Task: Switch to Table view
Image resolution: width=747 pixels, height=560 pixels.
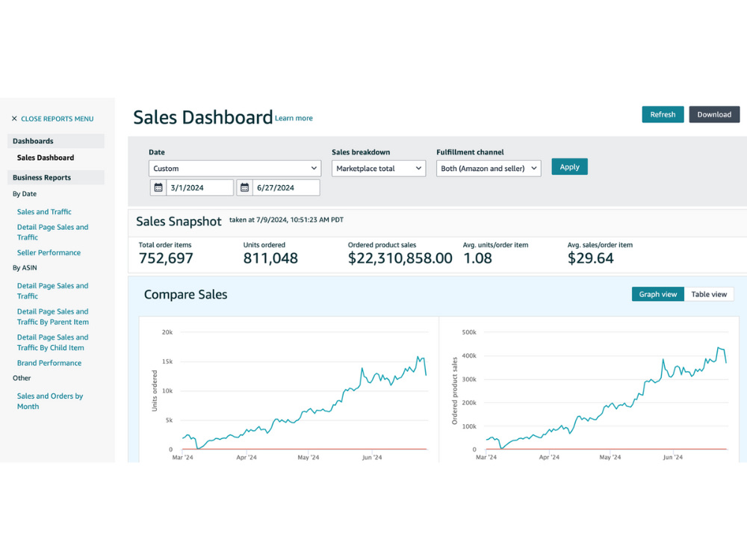Action: click(709, 294)
